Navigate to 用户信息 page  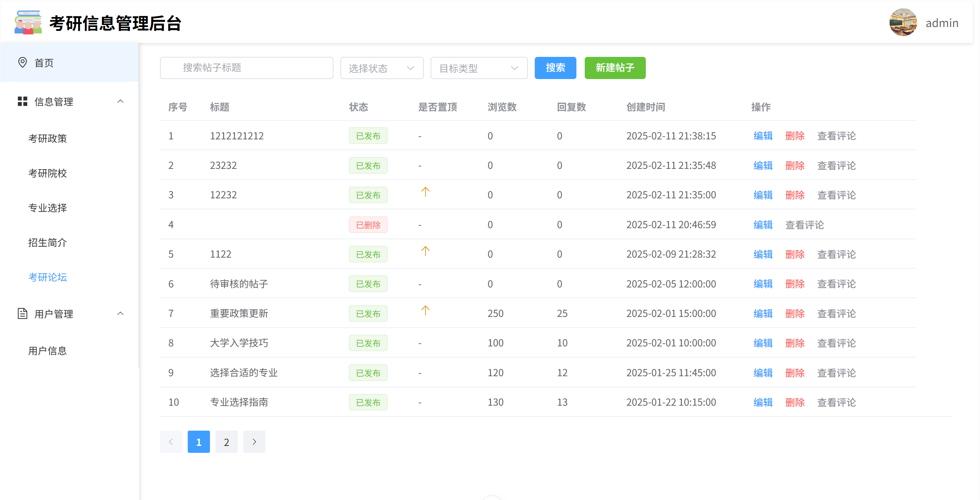[x=48, y=351]
